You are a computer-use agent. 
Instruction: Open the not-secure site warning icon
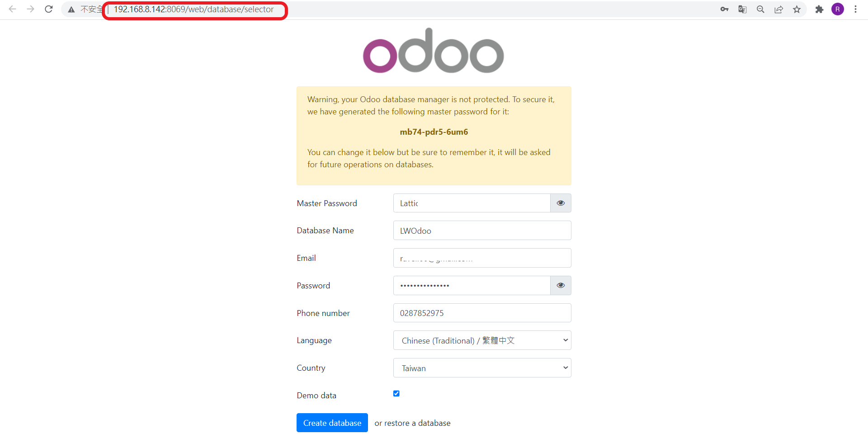click(x=71, y=9)
